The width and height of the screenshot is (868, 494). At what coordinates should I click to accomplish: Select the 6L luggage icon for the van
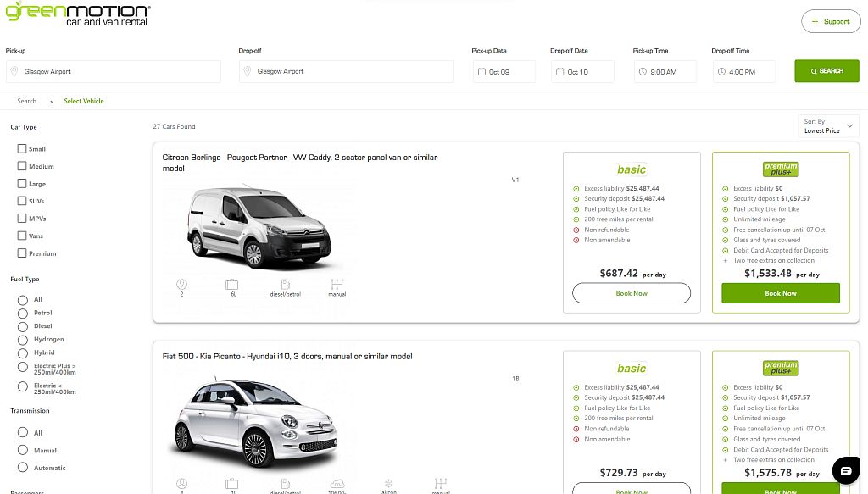233,285
